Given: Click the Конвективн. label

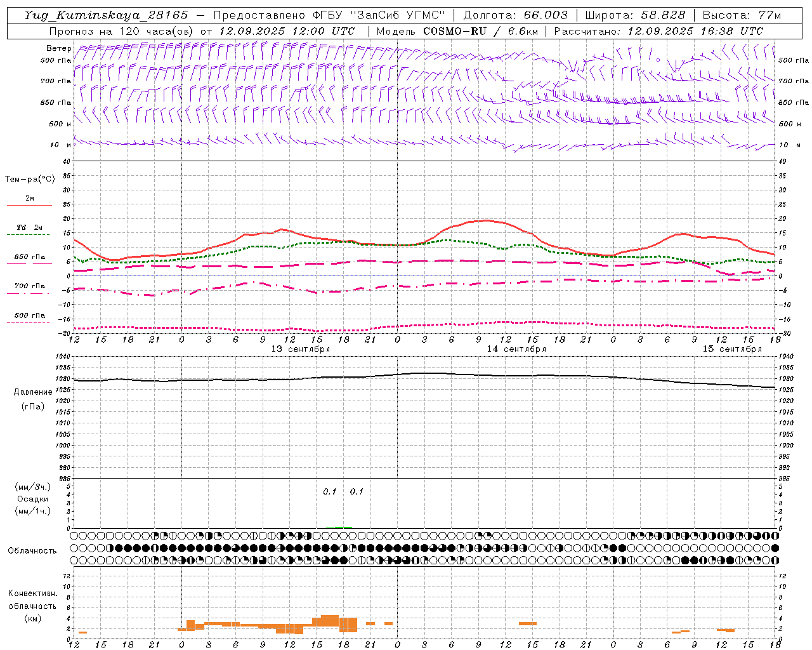Looking at the screenshot, I should tap(32, 594).
